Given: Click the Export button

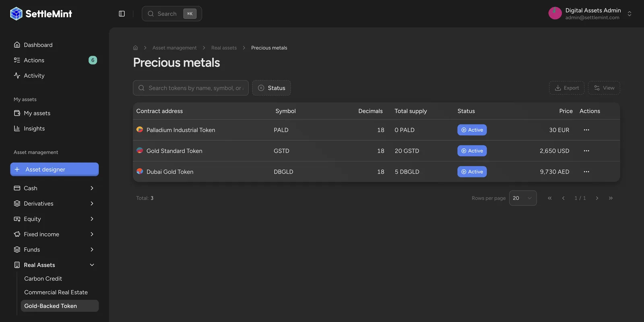Looking at the screenshot, I should tap(567, 88).
